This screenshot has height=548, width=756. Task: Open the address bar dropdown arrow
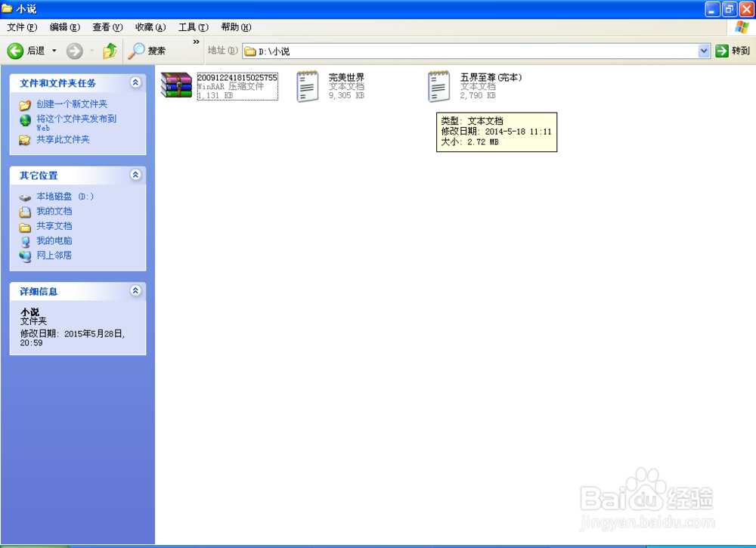pos(704,51)
